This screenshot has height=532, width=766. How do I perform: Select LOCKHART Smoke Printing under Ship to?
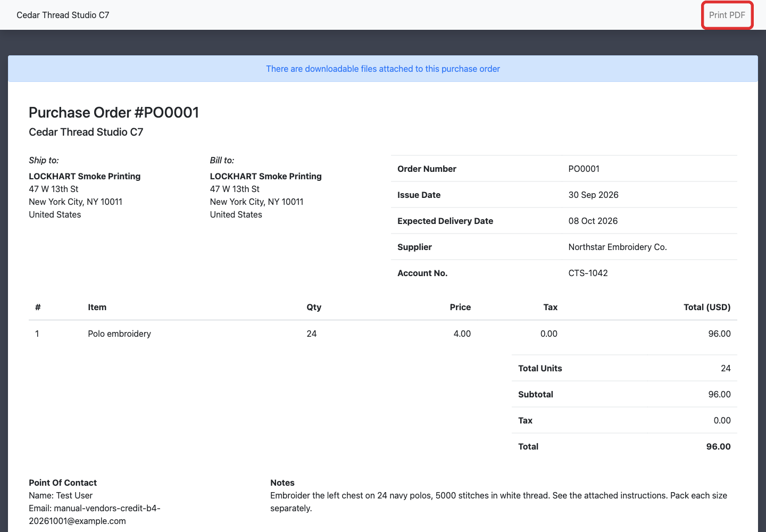(x=85, y=176)
